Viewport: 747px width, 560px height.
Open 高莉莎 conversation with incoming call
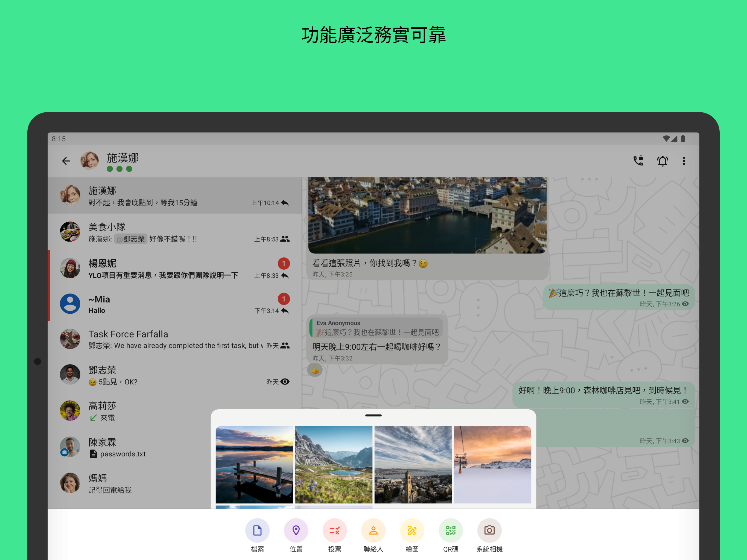(x=175, y=411)
